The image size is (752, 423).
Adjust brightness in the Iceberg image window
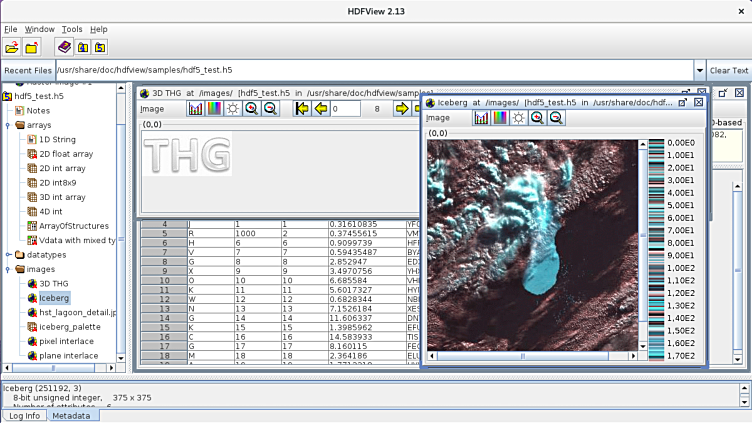click(518, 118)
